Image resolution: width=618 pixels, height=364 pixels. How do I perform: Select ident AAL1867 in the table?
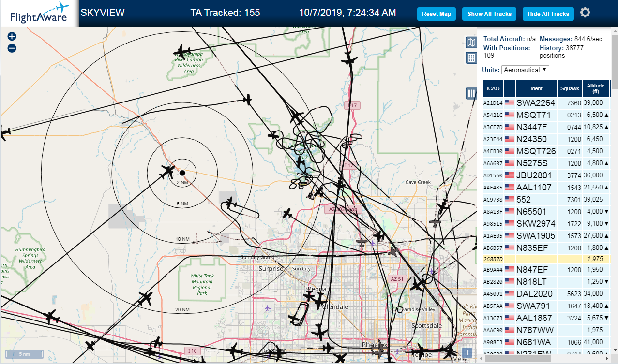535,318
